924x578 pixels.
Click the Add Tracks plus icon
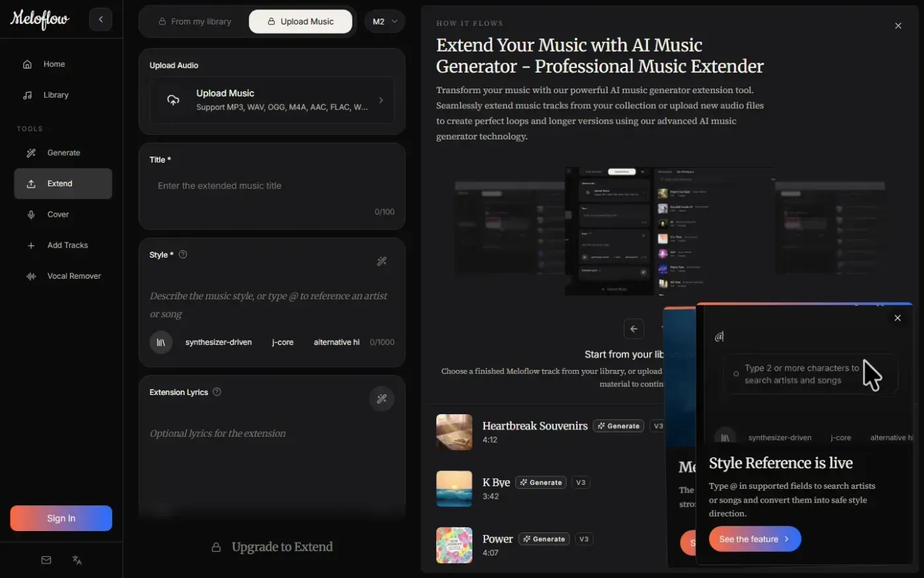[x=31, y=245]
